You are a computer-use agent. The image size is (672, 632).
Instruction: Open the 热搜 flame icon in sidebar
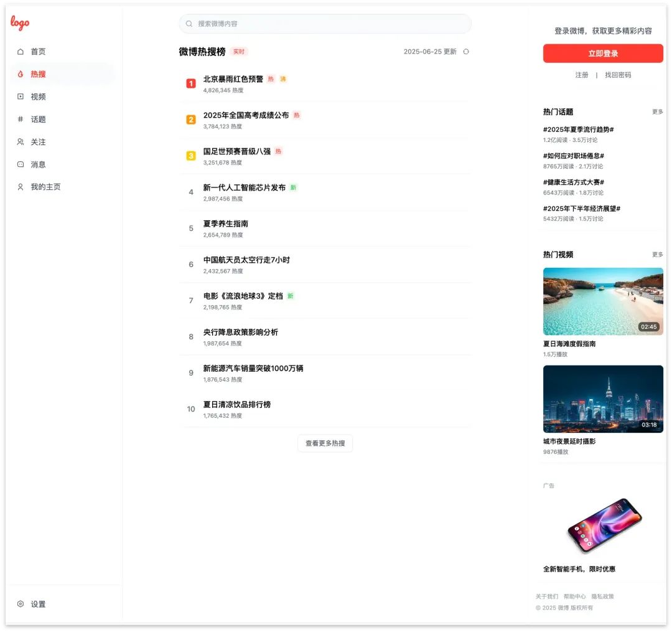pyautogui.click(x=21, y=73)
